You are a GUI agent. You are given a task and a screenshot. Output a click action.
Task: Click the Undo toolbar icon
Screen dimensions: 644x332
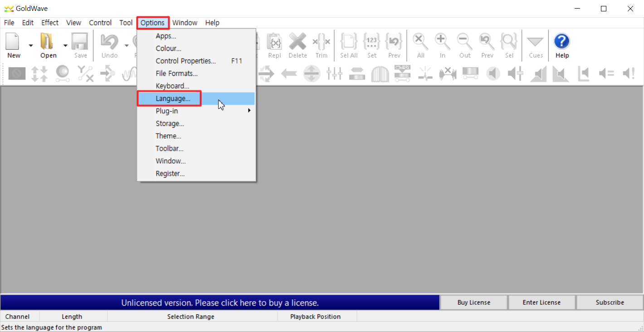point(109,42)
